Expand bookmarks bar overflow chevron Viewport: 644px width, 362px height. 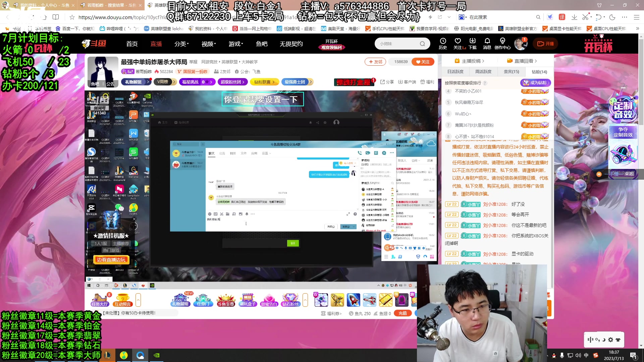click(637, 28)
